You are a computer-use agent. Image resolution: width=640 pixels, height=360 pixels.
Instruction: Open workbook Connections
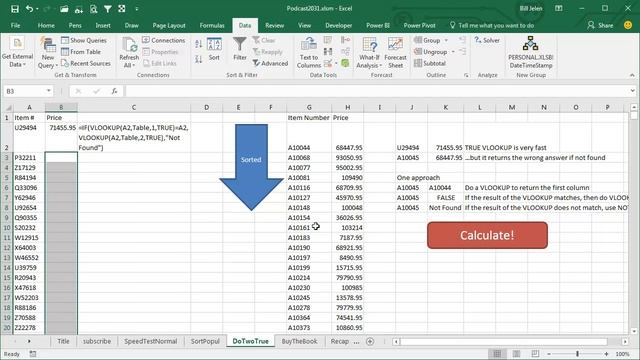coord(164,40)
